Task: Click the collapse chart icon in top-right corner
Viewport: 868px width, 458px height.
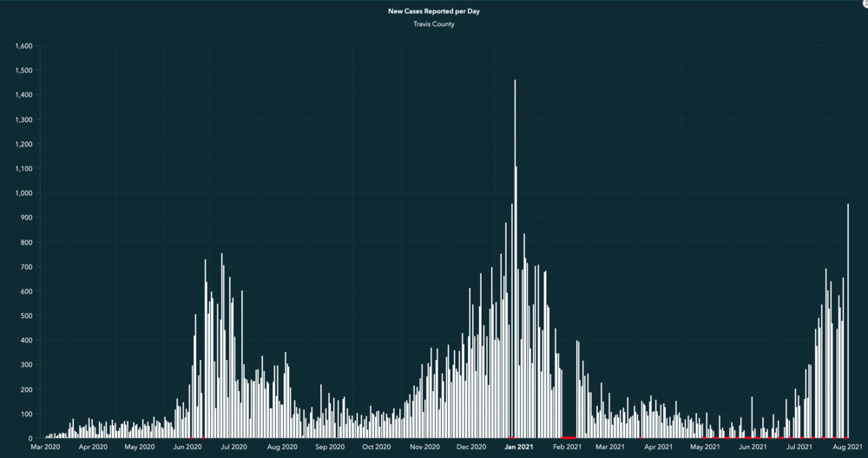Action: point(865,3)
